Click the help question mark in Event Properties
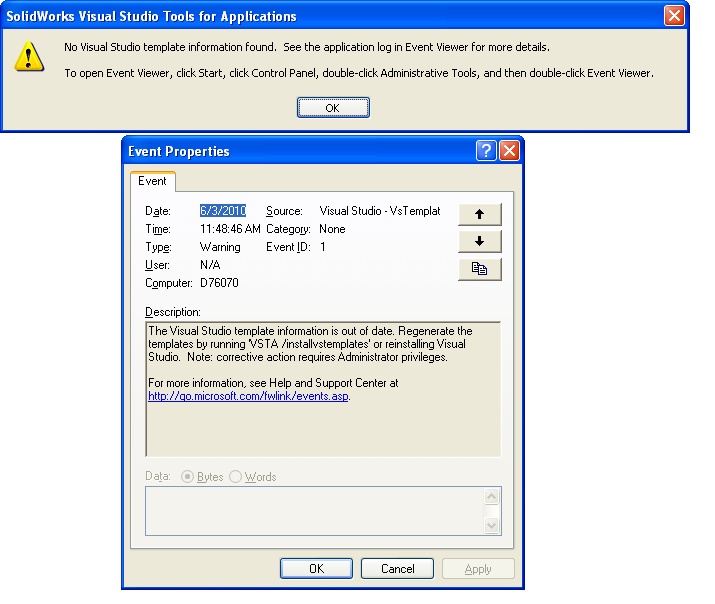Screen dimensions: 715x604 click(486, 150)
